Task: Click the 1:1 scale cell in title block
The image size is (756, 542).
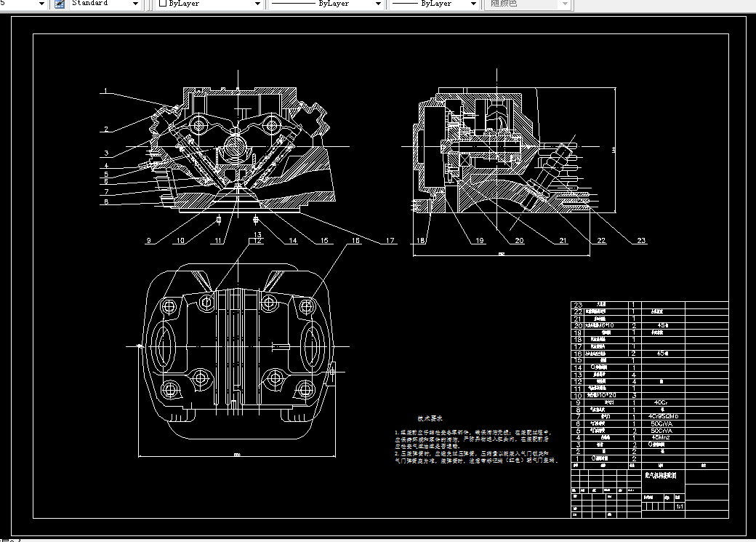Action: pos(680,506)
